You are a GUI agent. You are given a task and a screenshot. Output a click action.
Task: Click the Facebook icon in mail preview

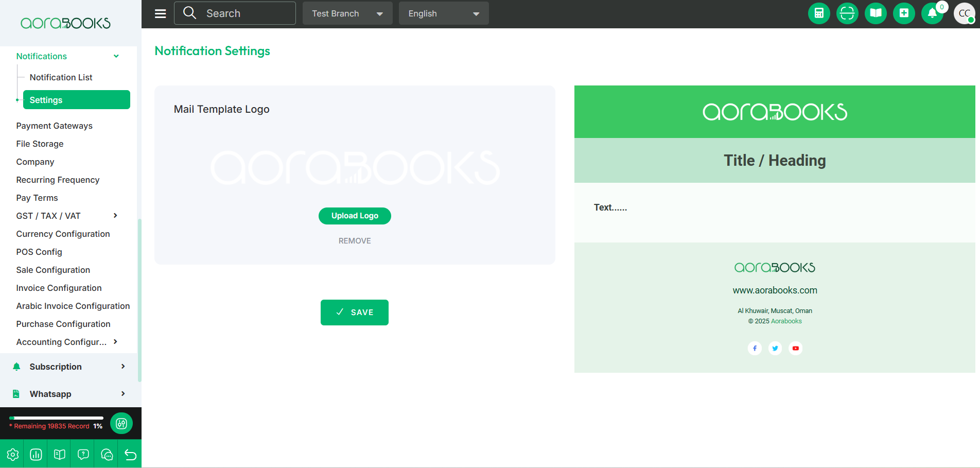click(x=755, y=348)
